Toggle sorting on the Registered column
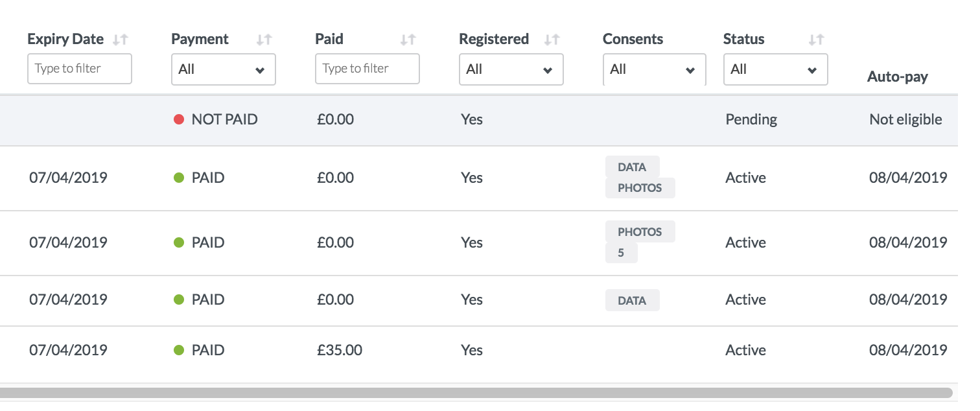 [552, 40]
